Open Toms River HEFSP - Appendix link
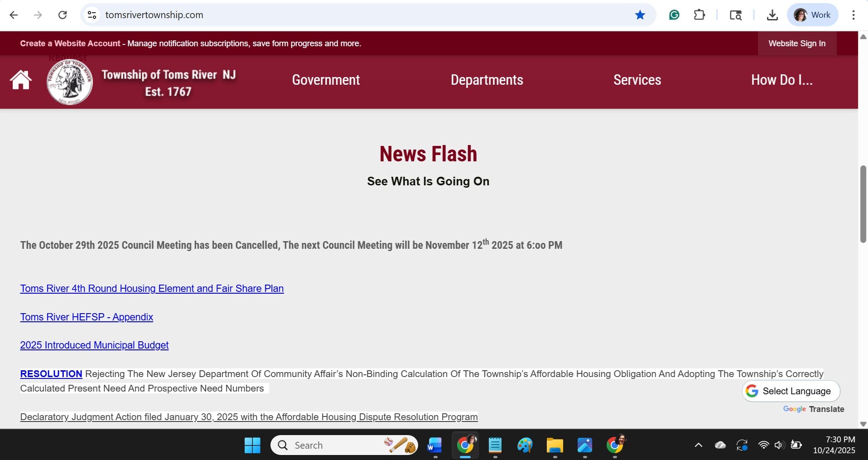 (x=87, y=317)
